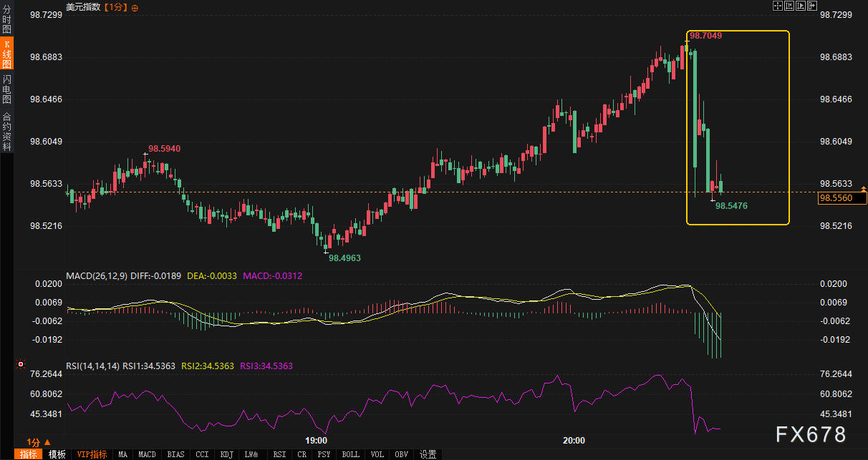Viewport: 868px width, 460px height.
Task: Open the 合约资料 side tab
Action: (6, 131)
